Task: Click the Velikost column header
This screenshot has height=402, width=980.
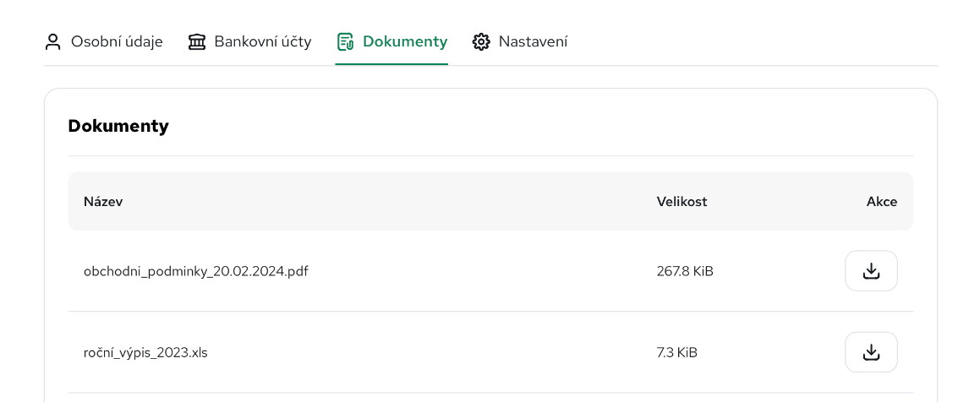Action: (x=682, y=202)
